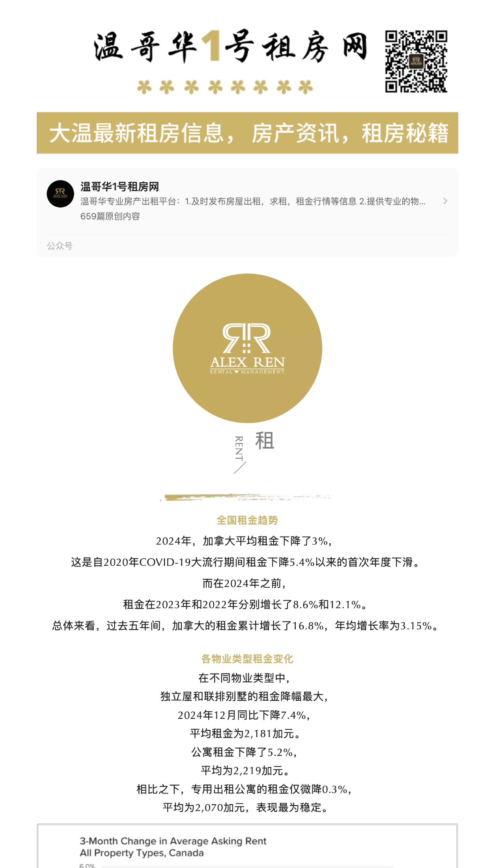The image size is (495, 868).
Task: Tap the gold banner 大温最新租房信息
Action: coord(247,133)
